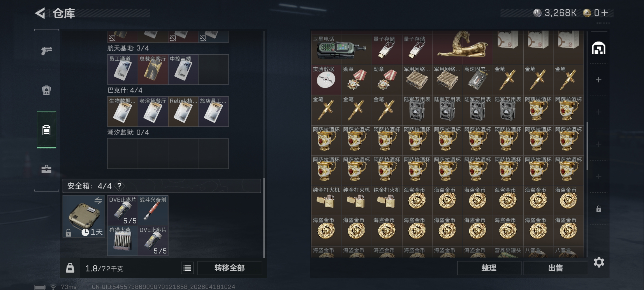This screenshot has width=644, height=290.
Task: Add a warehouse expansion with the first plus
Action: click(x=598, y=80)
